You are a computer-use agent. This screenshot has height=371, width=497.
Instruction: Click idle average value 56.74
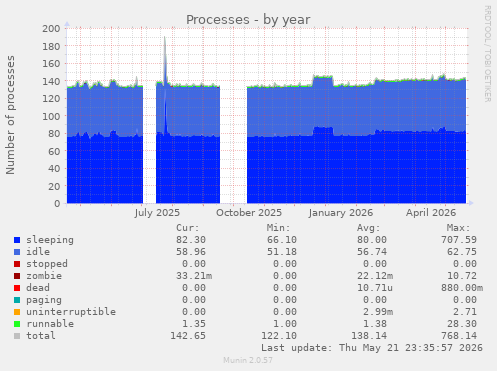click(372, 252)
